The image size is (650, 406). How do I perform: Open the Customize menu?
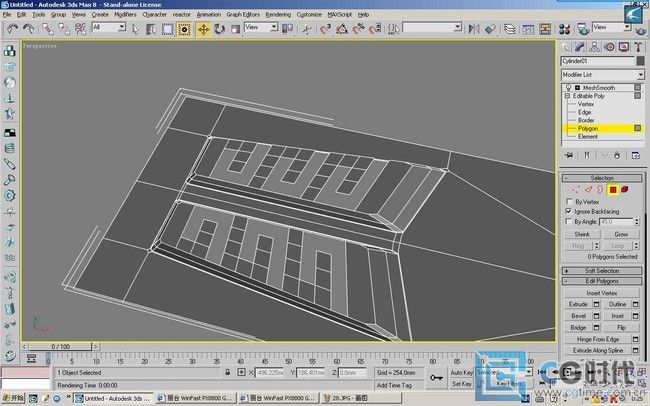click(309, 15)
